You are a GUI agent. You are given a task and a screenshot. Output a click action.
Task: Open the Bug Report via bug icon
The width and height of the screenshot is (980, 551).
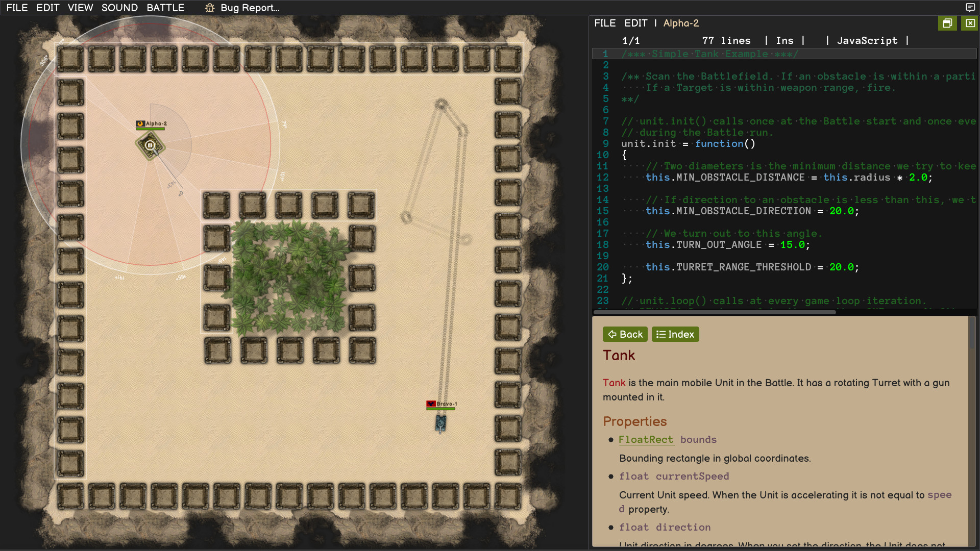pyautogui.click(x=209, y=8)
